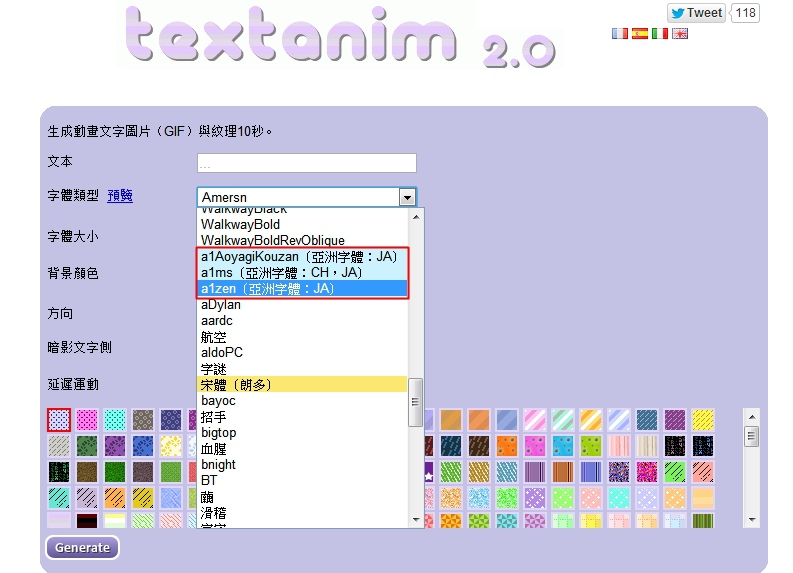
Task: Select the navy texture with ring pattern
Action: click(x=171, y=420)
